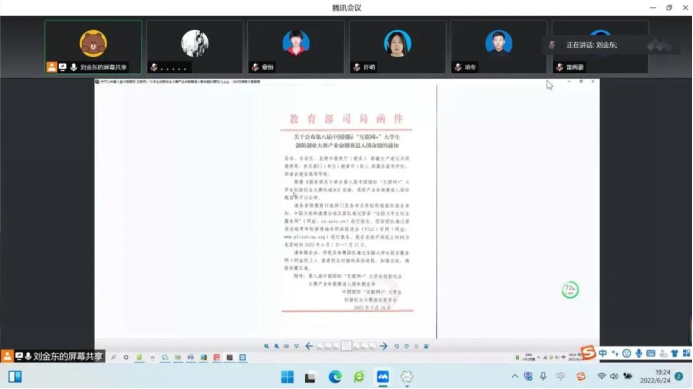Zoom in using the first magnifier icon
This screenshot has height=389, width=693.
click(x=267, y=346)
